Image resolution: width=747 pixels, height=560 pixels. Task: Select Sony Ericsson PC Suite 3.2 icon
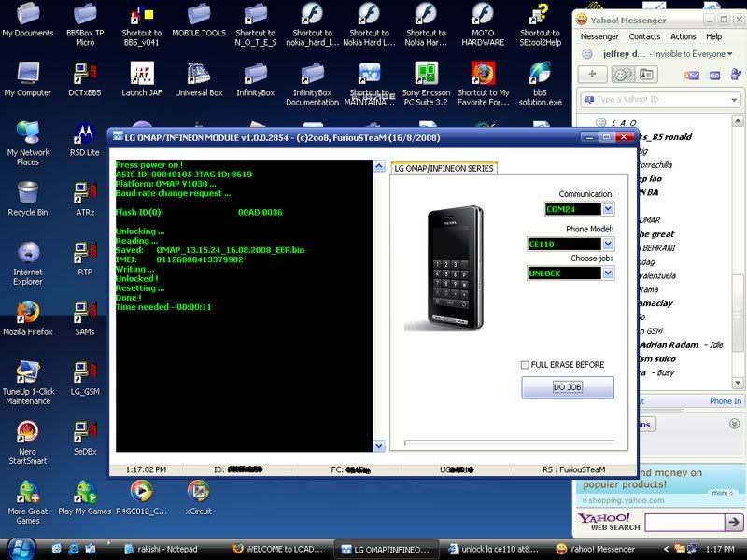coord(426,84)
